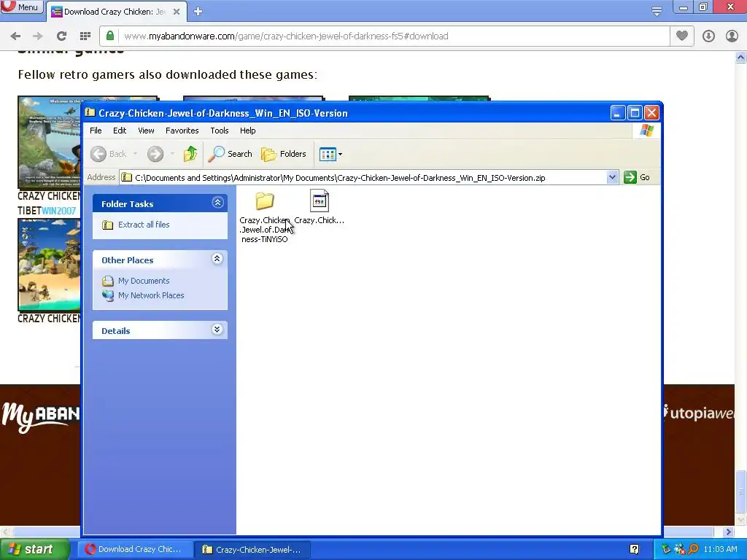Click the Extract all files icon
The width and height of the screenshot is (747, 560).
point(108,225)
